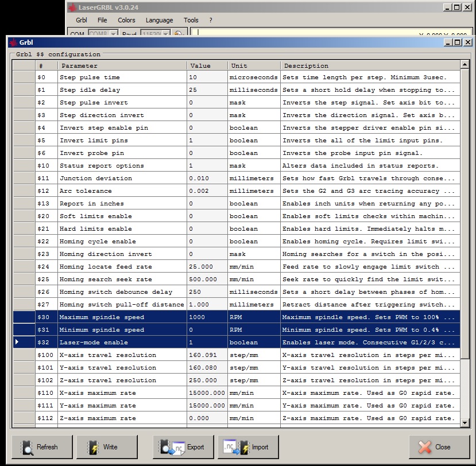Select the Laser-mode enable value cell
Viewport: 476px width, 466px height.
(207, 343)
